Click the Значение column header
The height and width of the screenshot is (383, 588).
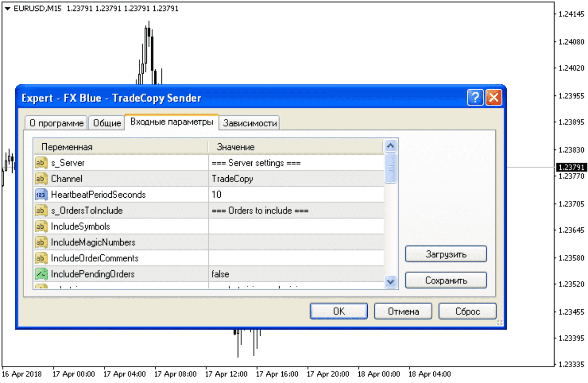[x=296, y=147]
